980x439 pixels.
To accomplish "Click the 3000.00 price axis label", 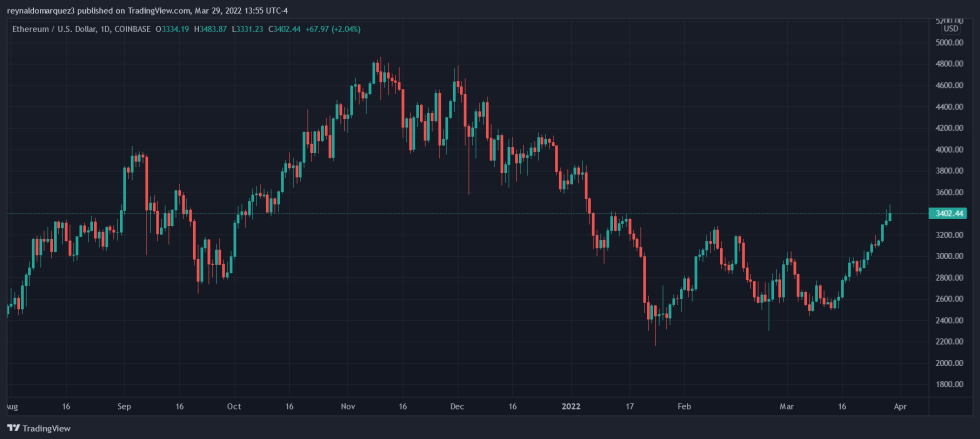I will pos(950,257).
